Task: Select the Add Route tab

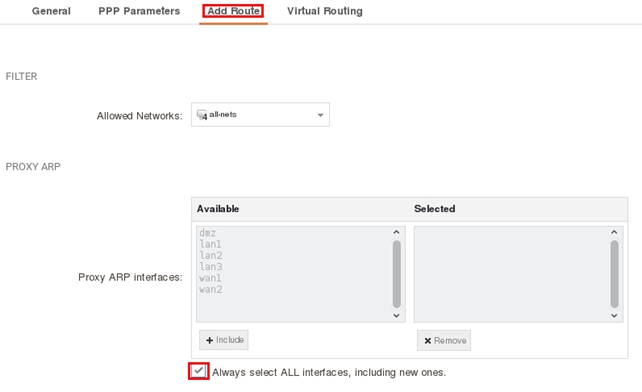Action: [233, 11]
